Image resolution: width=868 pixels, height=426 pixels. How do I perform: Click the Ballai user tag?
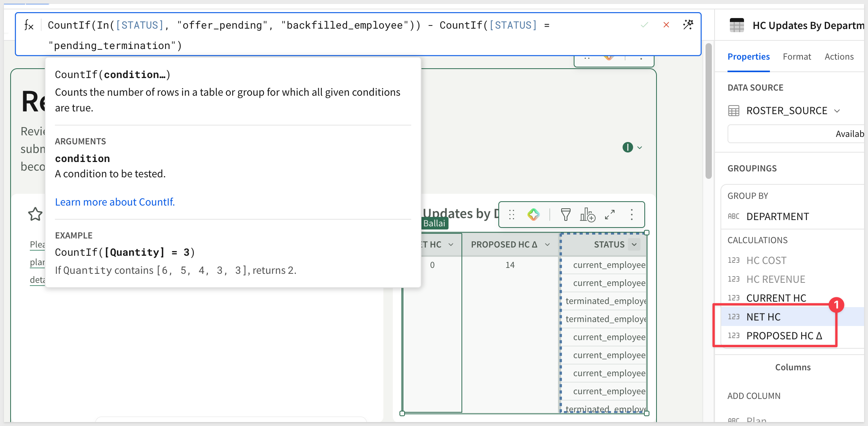(434, 224)
